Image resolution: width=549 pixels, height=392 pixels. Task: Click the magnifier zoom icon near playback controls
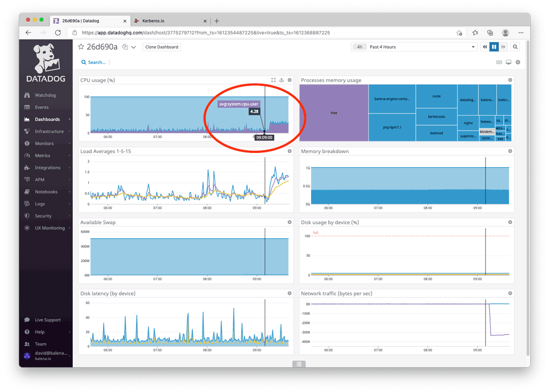pos(515,46)
